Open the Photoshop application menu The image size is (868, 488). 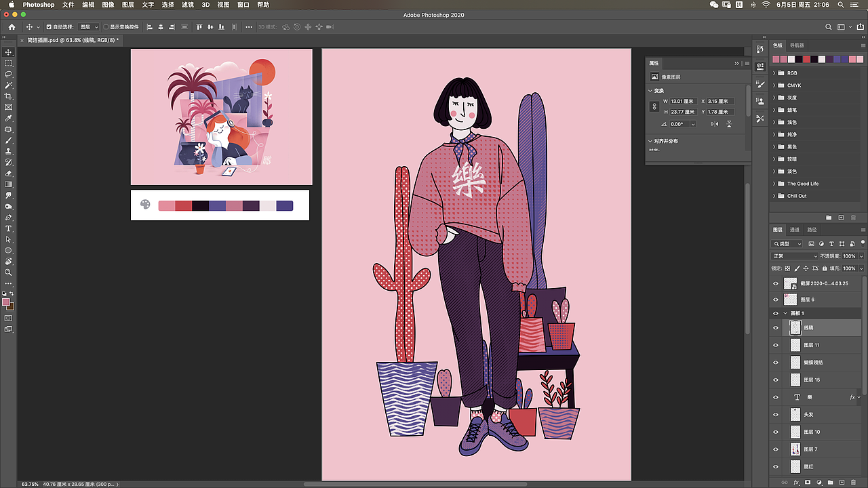[x=39, y=5]
